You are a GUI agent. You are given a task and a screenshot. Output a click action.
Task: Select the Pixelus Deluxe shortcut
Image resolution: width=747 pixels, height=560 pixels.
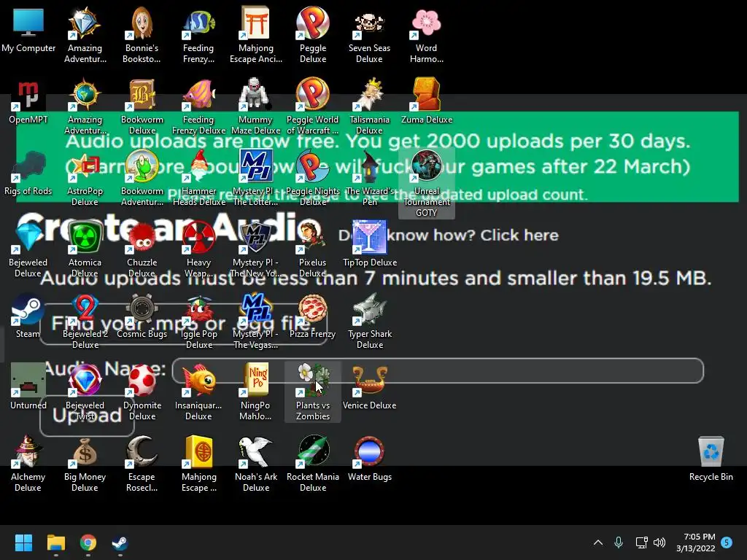(x=312, y=250)
